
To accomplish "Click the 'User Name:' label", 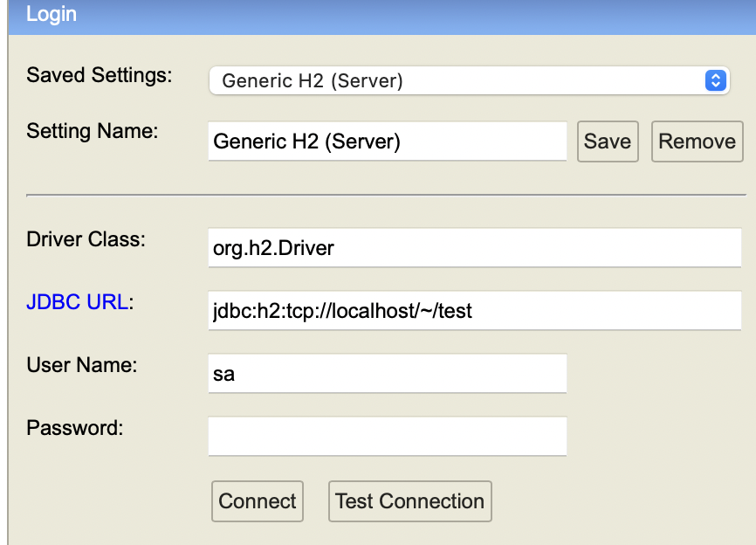I will tap(82, 365).
